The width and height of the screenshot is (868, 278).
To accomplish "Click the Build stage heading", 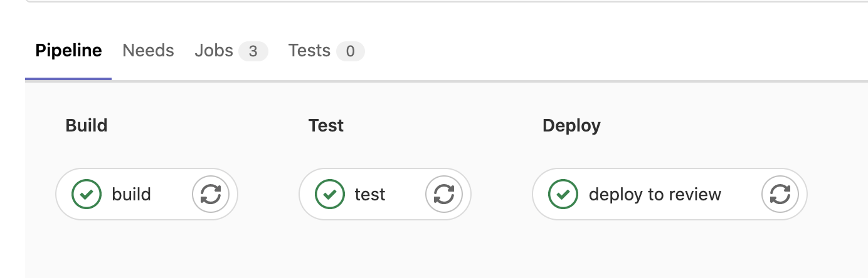I will pos(87,125).
